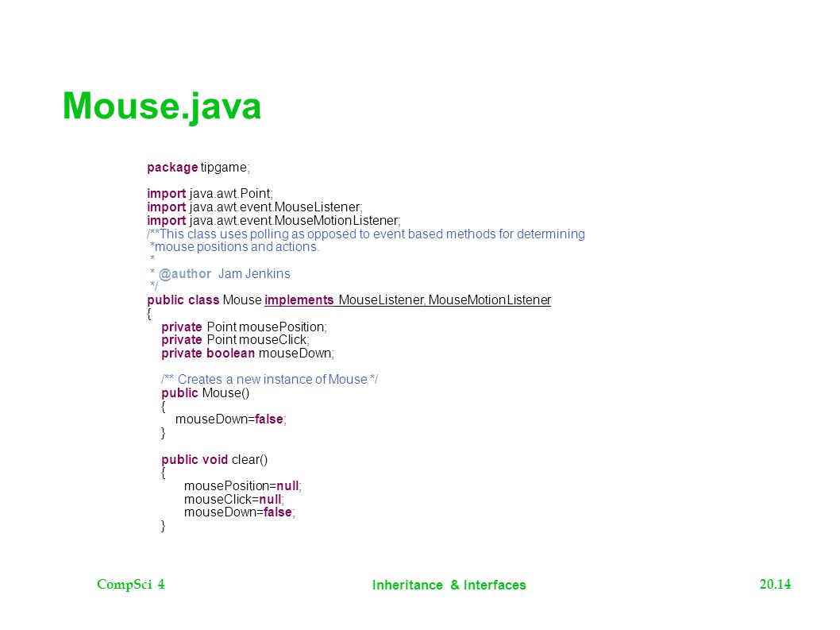Image resolution: width=840 pixels, height=630 pixels.
Task: Click the import of java.awt.event.MouseListener
Action: coord(255,207)
